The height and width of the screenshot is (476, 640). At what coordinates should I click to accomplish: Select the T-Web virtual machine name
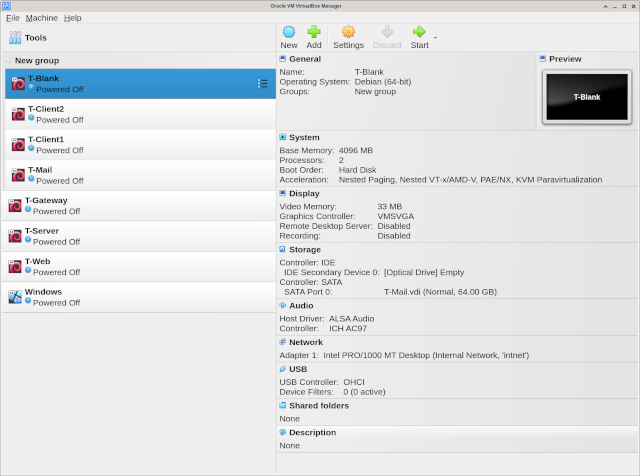(x=38, y=261)
